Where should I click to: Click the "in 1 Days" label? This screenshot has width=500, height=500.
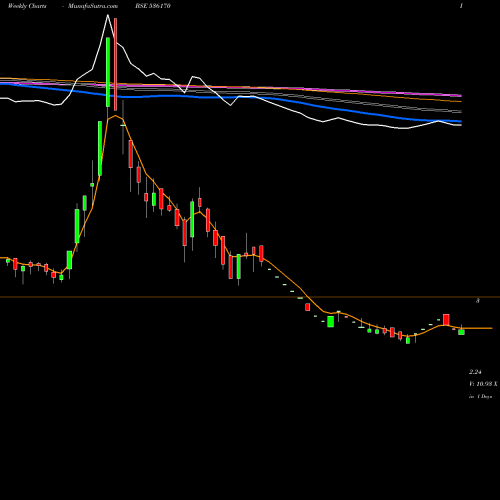click(x=480, y=397)
